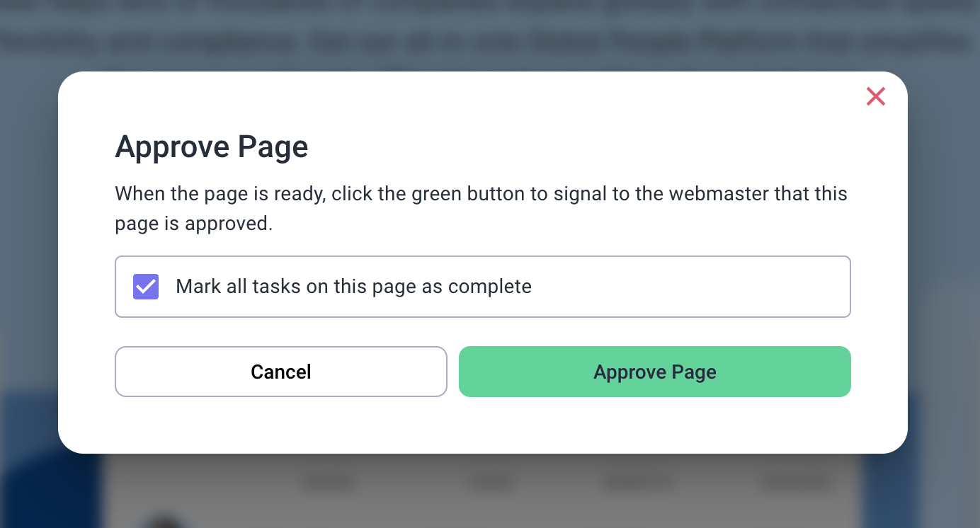Cancel the page approval

[x=280, y=372]
